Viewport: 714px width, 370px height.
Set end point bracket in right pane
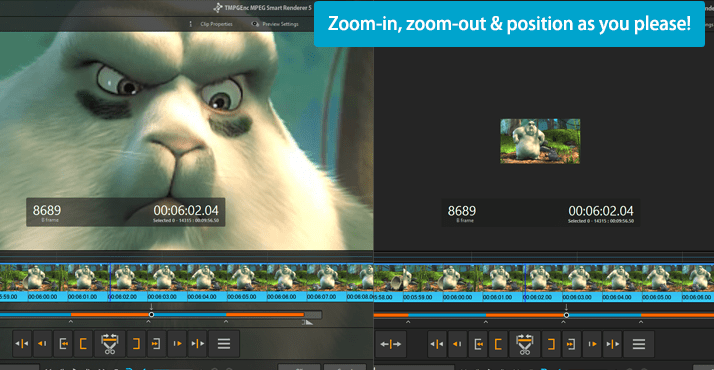click(x=551, y=344)
